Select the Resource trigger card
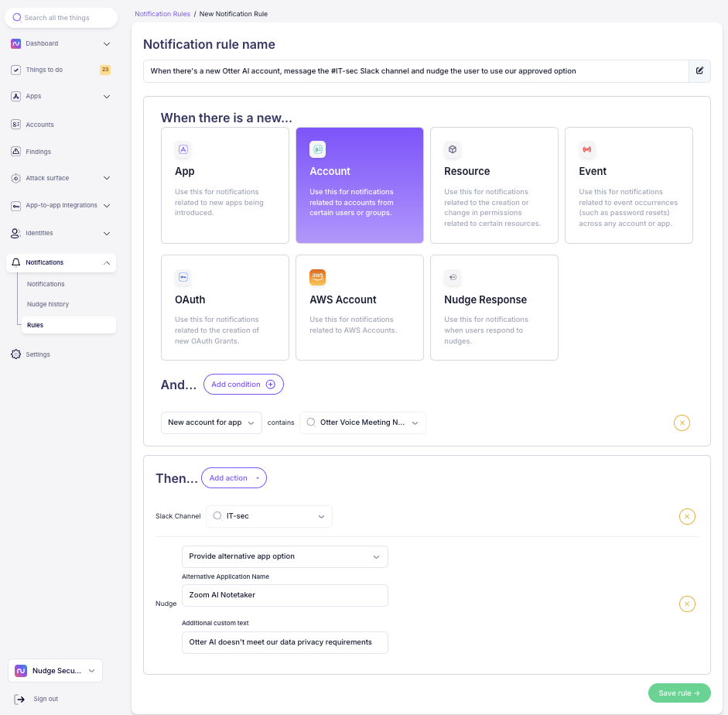The width and height of the screenshot is (728, 715). click(494, 186)
